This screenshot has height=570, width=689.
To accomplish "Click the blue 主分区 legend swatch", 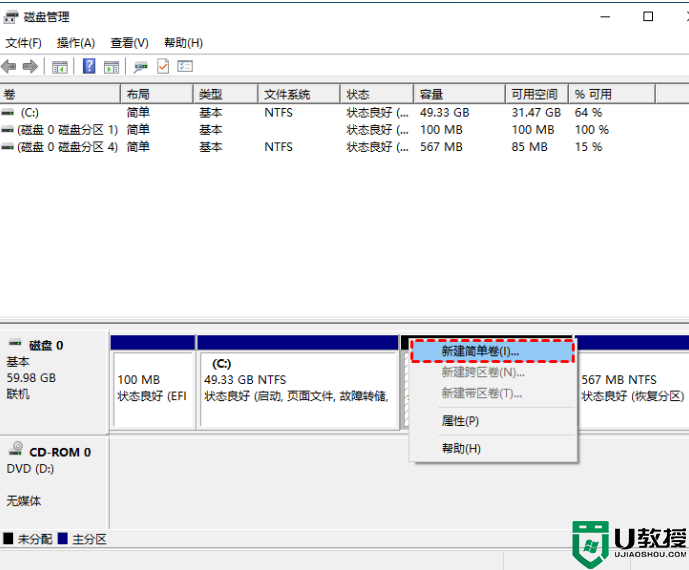I will pos(63,539).
